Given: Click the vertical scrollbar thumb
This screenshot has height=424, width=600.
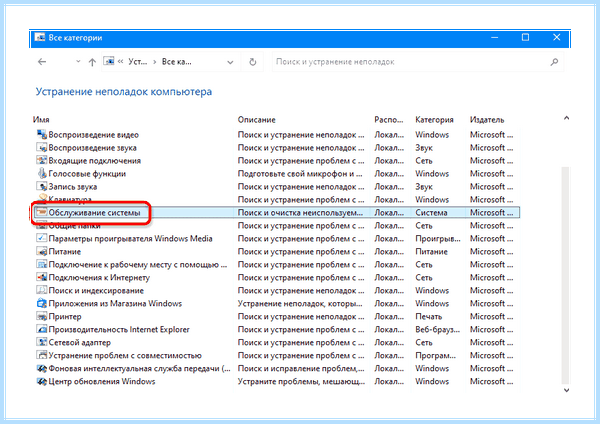Looking at the screenshot, I should [x=566, y=275].
